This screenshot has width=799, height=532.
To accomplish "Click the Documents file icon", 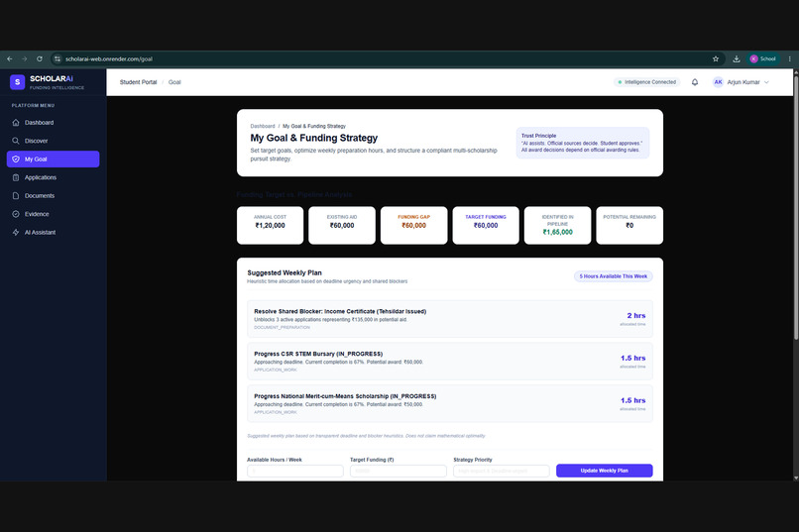I will coord(16,196).
